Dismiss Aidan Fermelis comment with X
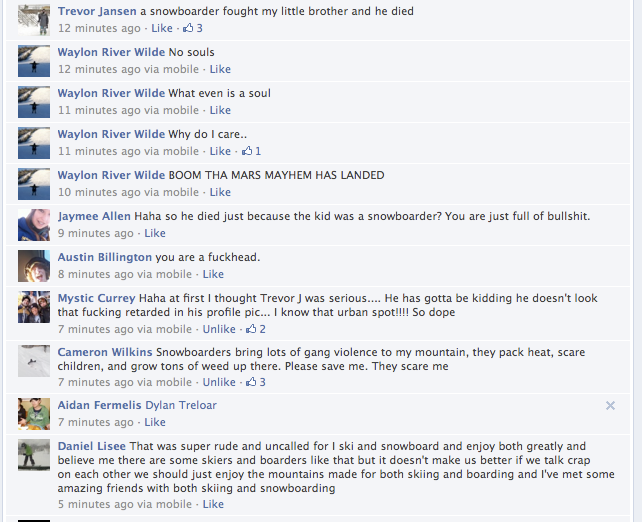Screen dimensions: 642x522 610,405
